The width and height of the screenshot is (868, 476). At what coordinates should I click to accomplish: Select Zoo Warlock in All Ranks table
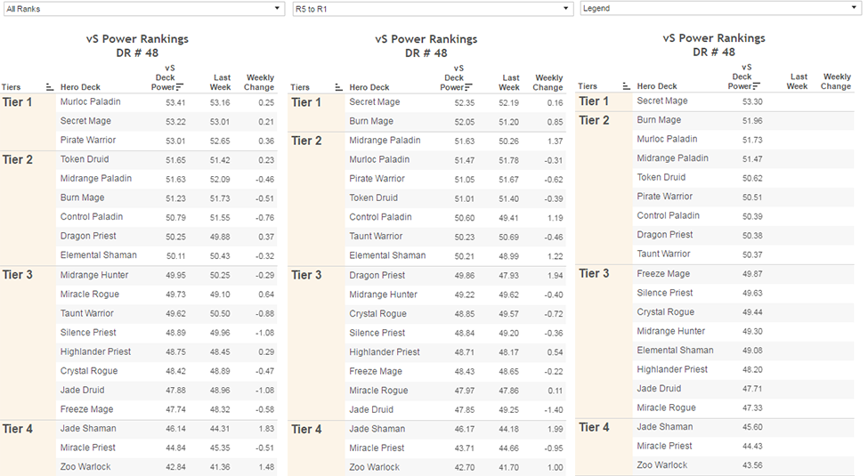tap(85, 466)
